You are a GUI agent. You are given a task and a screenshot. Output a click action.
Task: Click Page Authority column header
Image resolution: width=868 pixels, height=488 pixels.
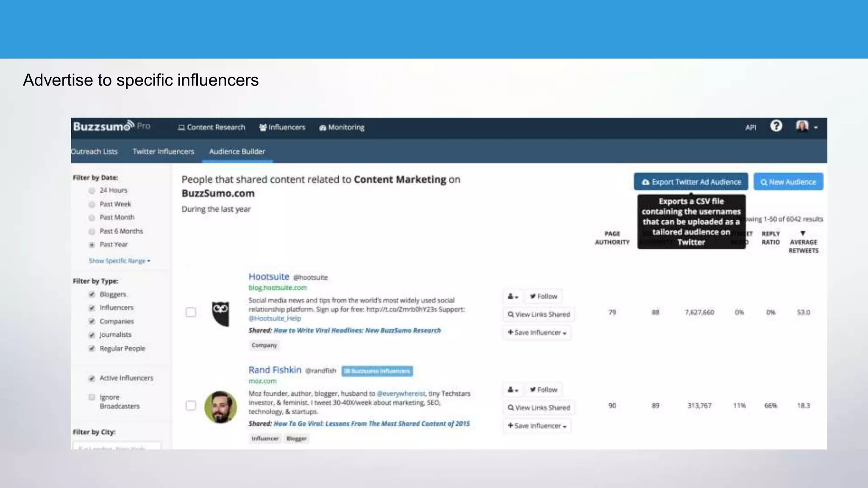point(612,238)
